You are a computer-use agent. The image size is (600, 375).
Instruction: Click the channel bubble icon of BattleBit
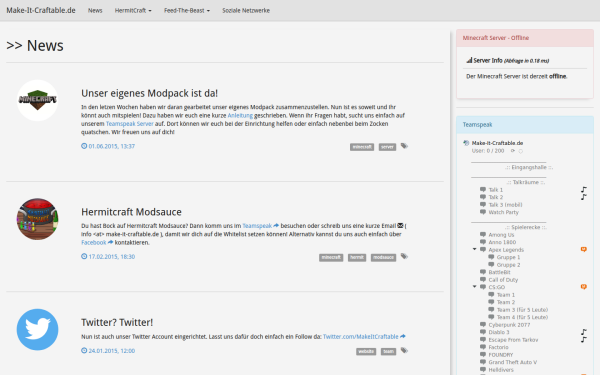(483, 272)
